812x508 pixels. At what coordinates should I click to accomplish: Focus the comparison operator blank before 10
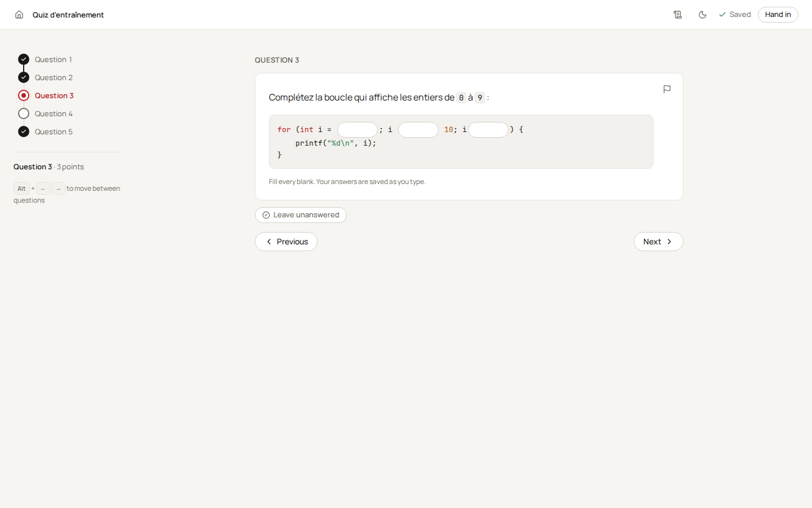coord(418,130)
